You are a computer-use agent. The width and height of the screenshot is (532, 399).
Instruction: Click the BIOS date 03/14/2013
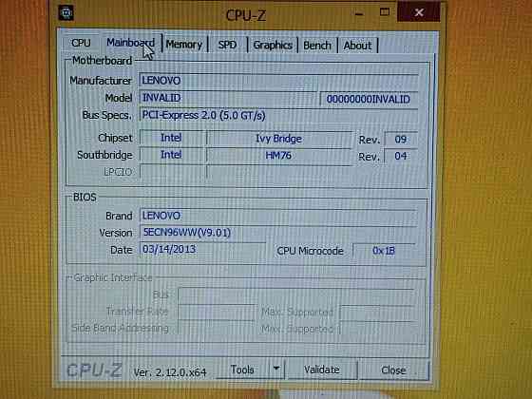[202, 250]
